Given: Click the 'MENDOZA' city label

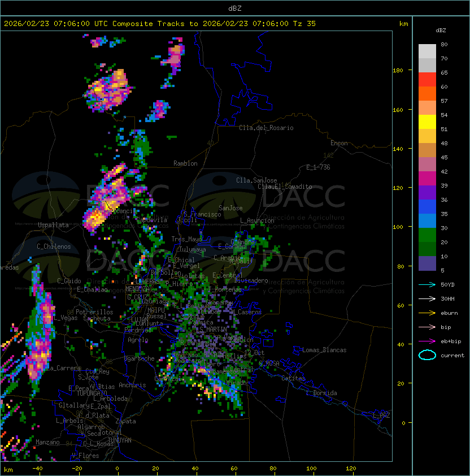Looking at the screenshot, I should [137, 288].
